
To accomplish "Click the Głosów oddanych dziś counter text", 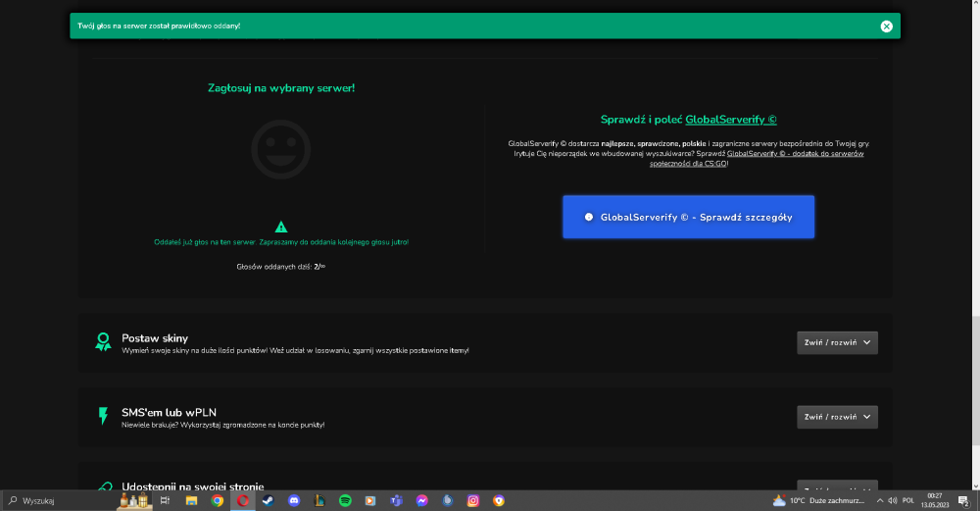I will (x=281, y=267).
